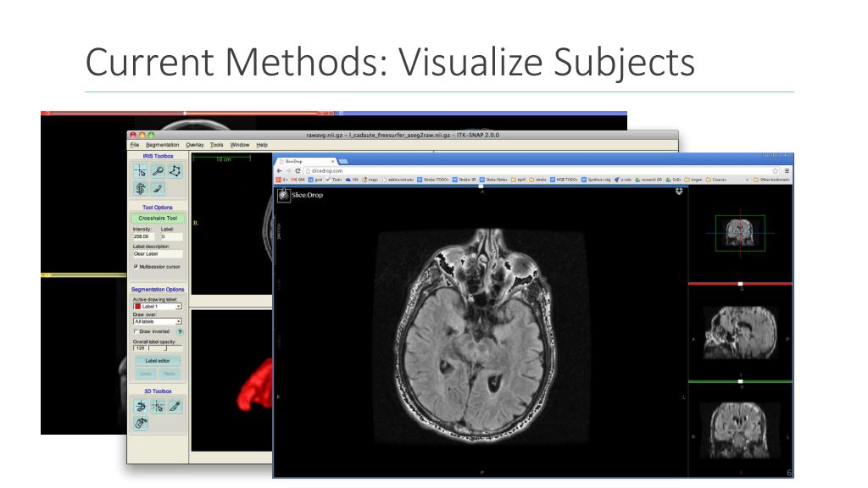Open the Other bookmarks folder
This screenshot has height=488, width=868.
[771, 180]
